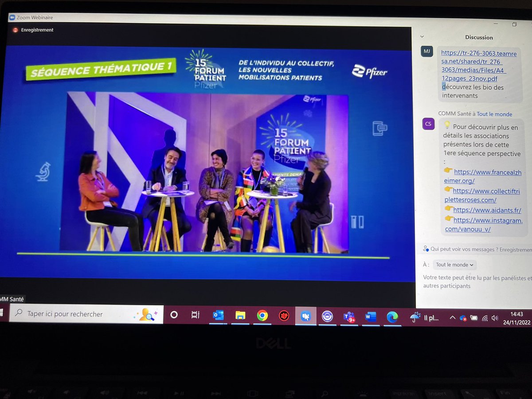
Task: Launch Google Chrome from the taskbar
Action: [262, 316]
